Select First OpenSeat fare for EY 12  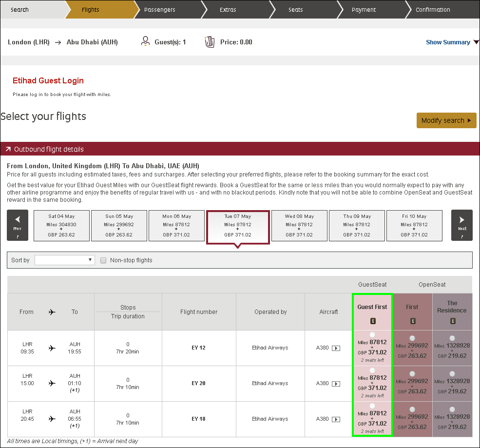tap(412, 338)
